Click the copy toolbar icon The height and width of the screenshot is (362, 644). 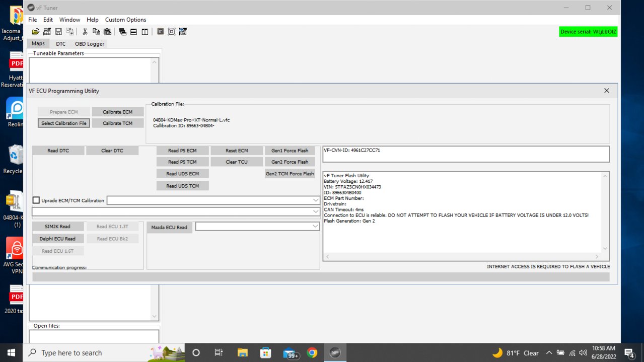coord(96,31)
